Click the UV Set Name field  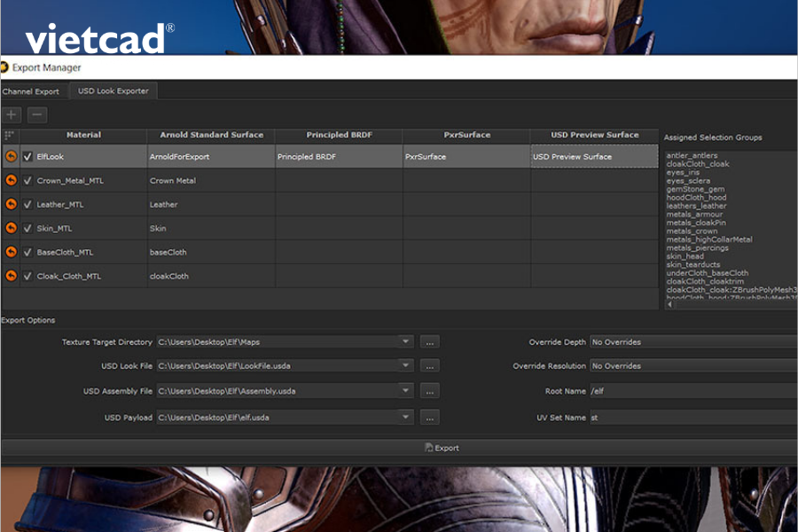click(x=693, y=418)
